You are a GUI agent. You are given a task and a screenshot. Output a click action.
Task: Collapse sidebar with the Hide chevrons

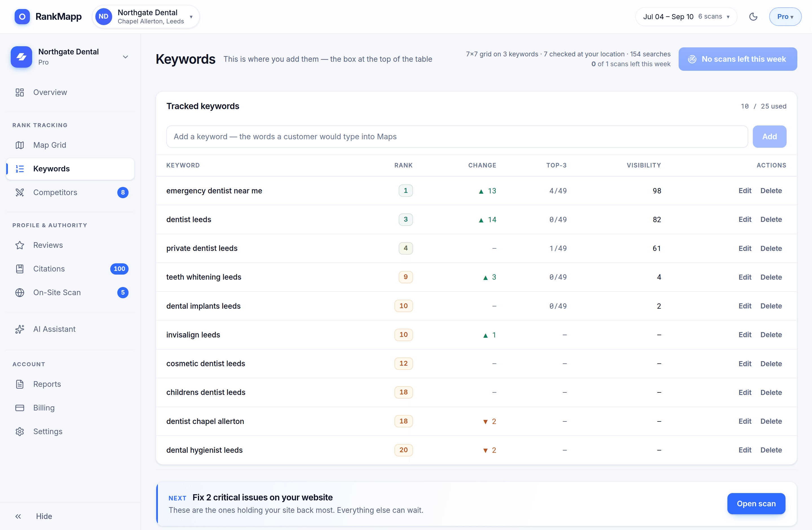pyautogui.click(x=18, y=516)
